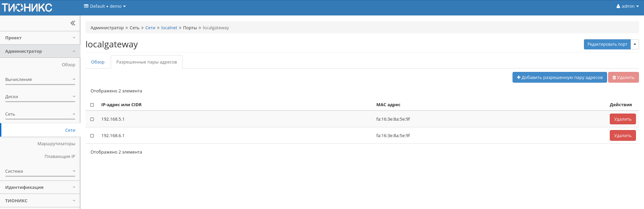Open the admin user menu
Image resolution: width=644 pixels, height=209 pixels.
(627, 6)
